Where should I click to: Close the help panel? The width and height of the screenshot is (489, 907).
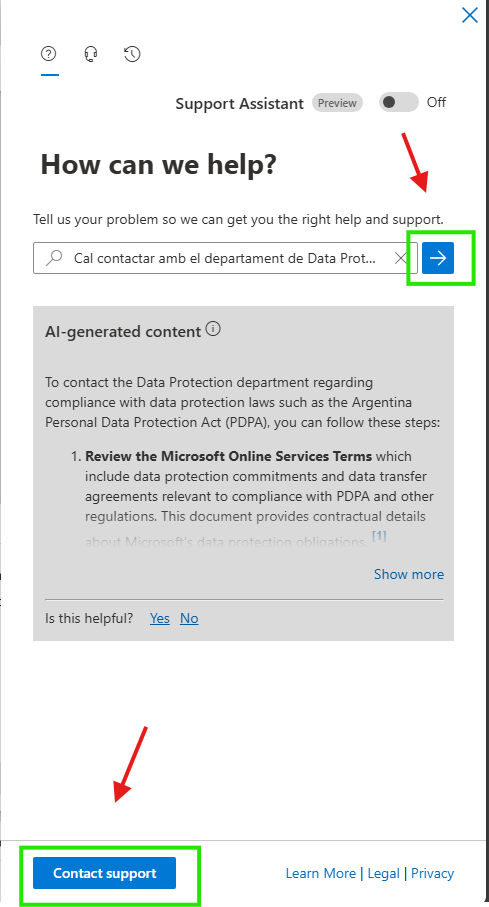coord(470,15)
